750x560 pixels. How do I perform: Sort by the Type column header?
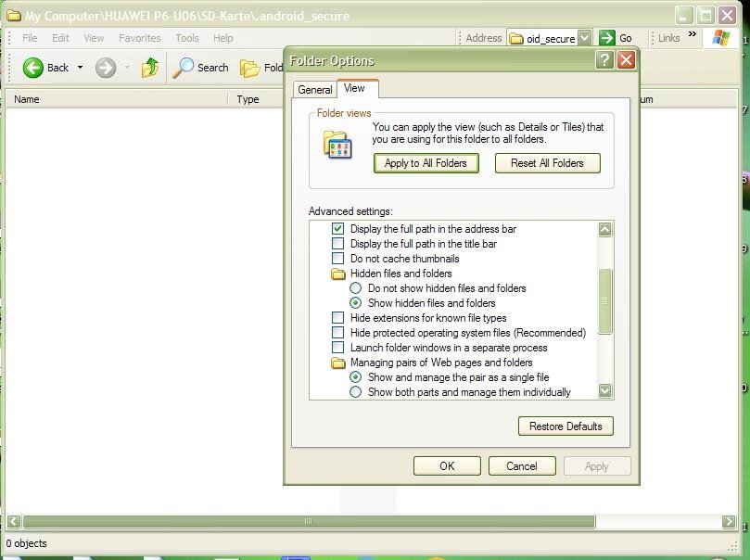tap(256, 99)
